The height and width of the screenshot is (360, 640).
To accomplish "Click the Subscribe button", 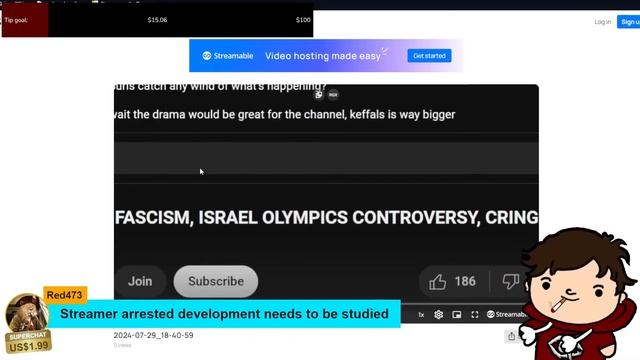I will coord(216,281).
